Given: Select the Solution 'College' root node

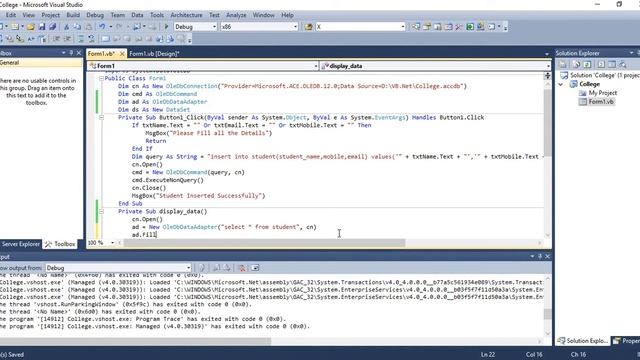Looking at the screenshot, I should click(x=599, y=75).
